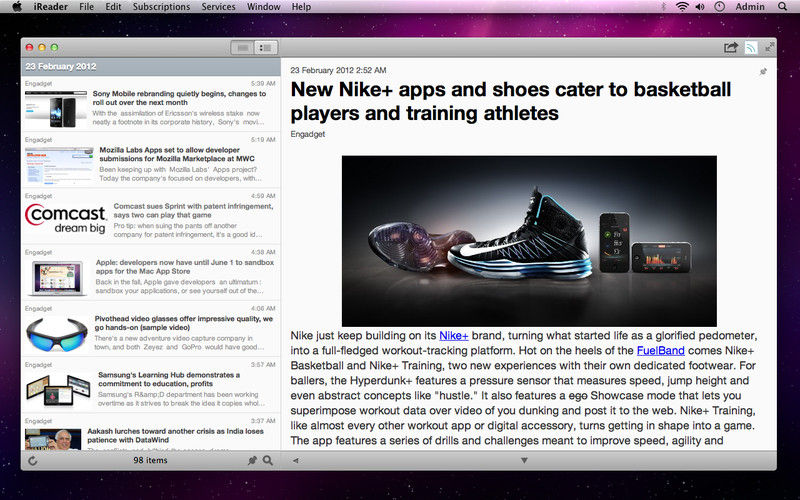The height and width of the screenshot is (500, 800).
Task: Select the Sony Mobile rebranding article
Action: coord(151,104)
